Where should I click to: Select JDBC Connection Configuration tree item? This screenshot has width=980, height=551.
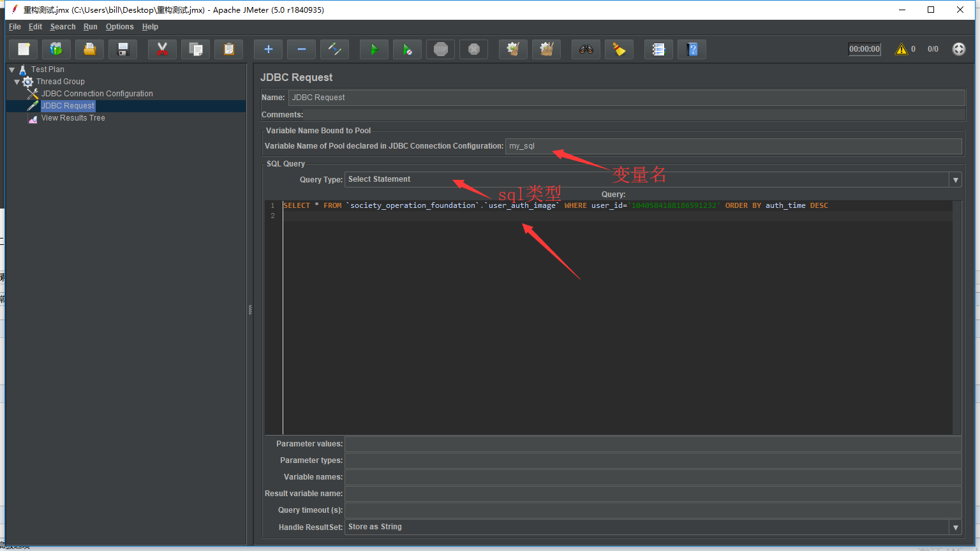(97, 94)
